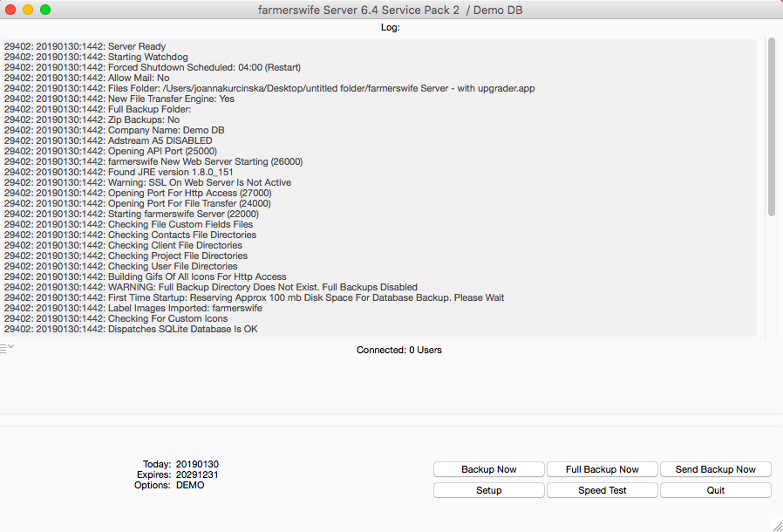Start a Full Backup Now
Screen dimensions: 783x532
coord(602,469)
